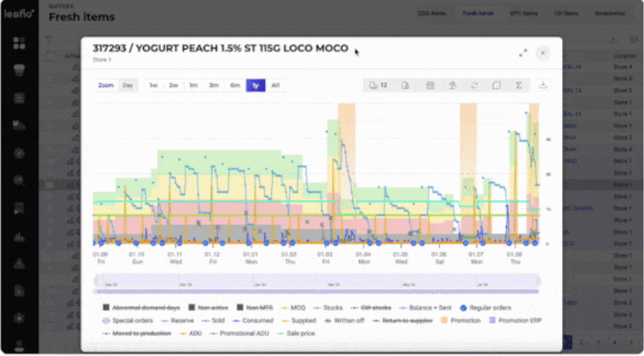Toggle Regular orders visibility in legend
This screenshot has width=644, height=356.
pyautogui.click(x=485, y=307)
